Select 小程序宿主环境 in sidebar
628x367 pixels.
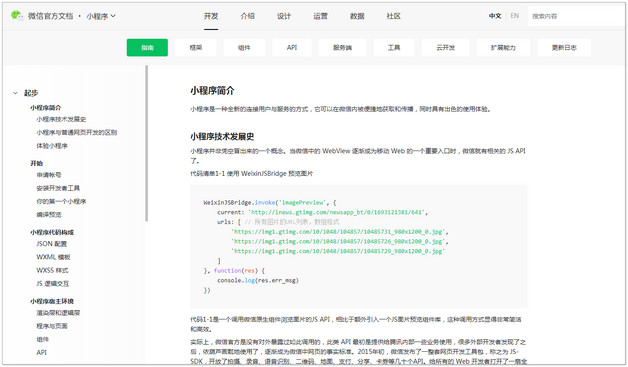tap(52, 301)
